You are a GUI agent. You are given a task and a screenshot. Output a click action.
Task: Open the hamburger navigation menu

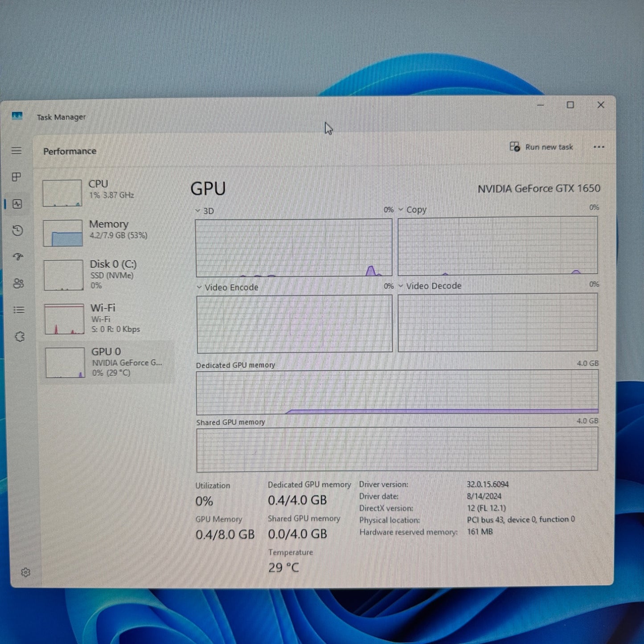point(16,151)
